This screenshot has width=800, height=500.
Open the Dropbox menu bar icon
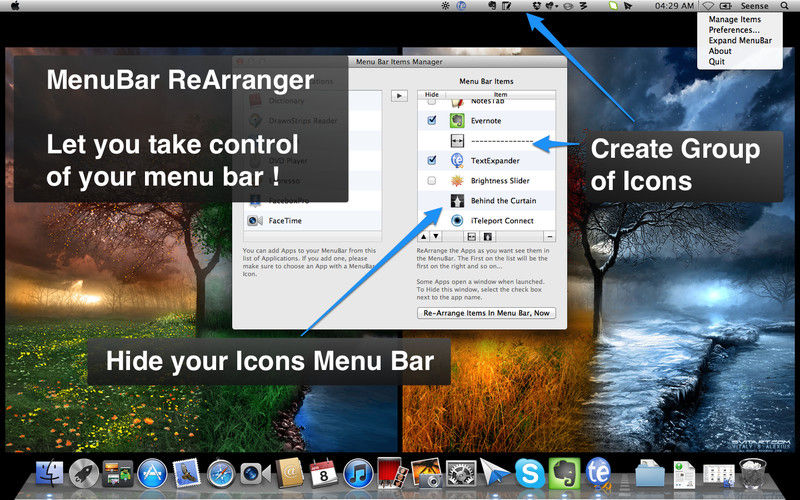click(x=537, y=6)
